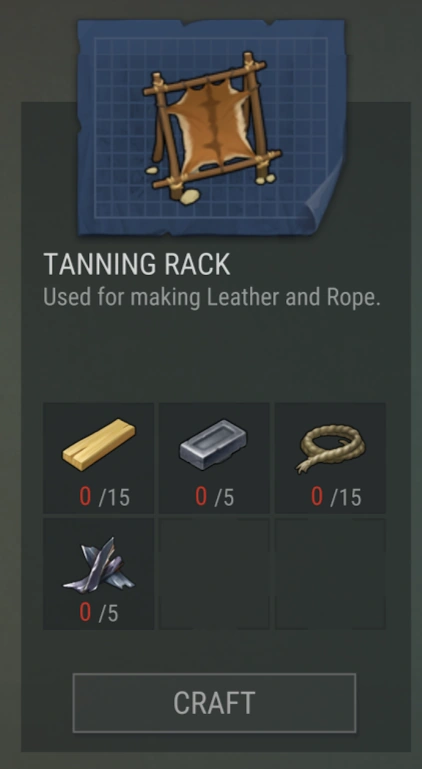Tap the 'Used for making Leather and Rope' description
The height and width of the screenshot is (769, 422).
(212, 298)
